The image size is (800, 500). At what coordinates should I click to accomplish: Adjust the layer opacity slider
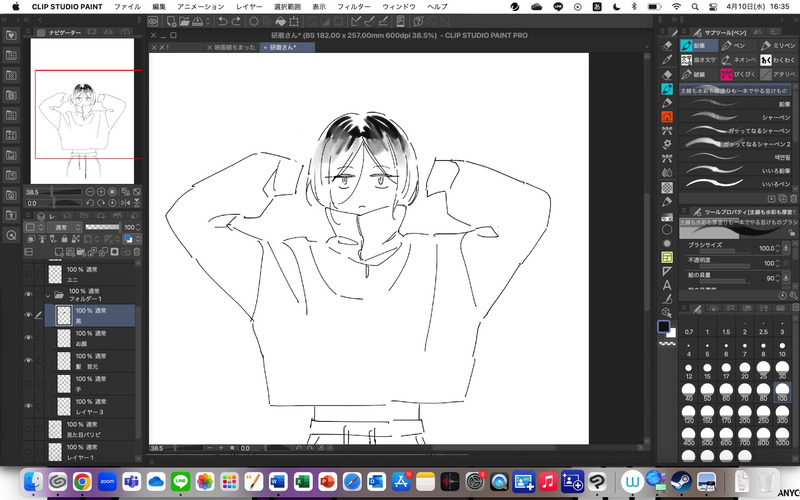103,227
